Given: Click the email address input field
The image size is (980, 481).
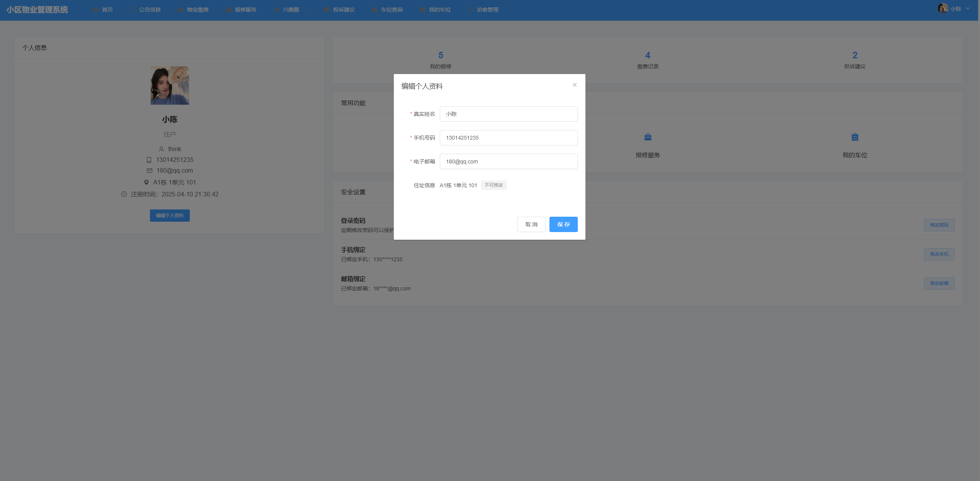Looking at the screenshot, I should tap(508, 161).
